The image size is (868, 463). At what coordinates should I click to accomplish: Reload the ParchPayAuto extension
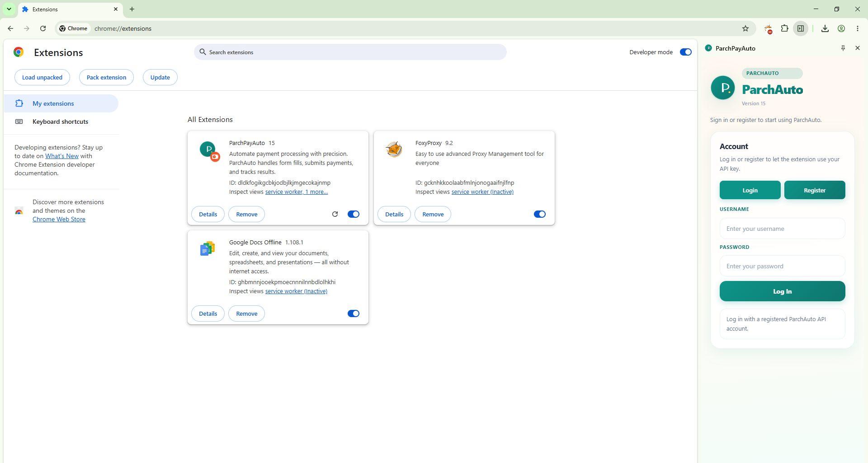tap(335, 214)
